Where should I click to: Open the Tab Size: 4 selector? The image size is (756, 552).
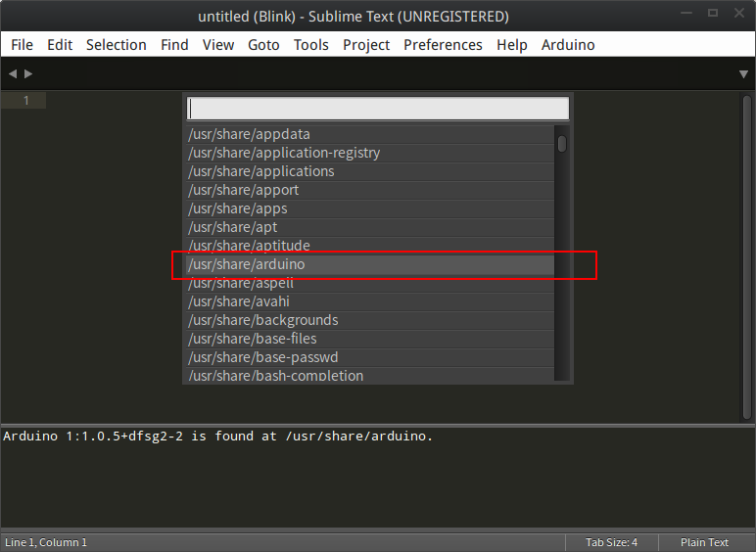(x=611, y=542)
